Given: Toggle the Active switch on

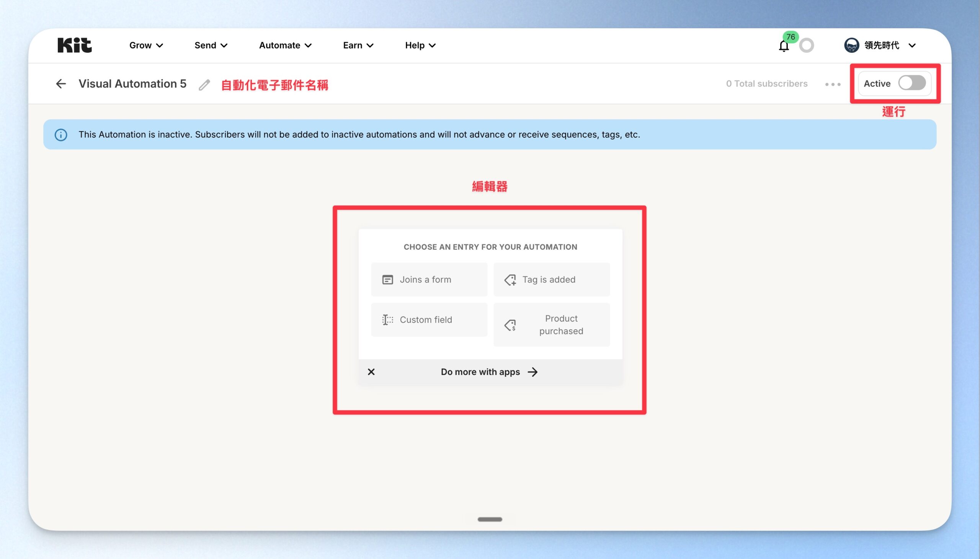Looking at the screenshot, I should [x=911, y=83].
